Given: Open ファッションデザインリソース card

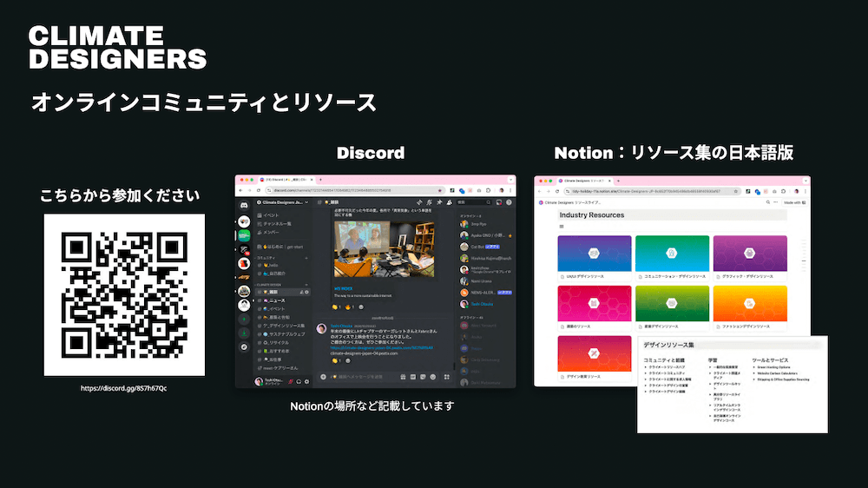Looking at the screenshot, I should tap(750, 308).
